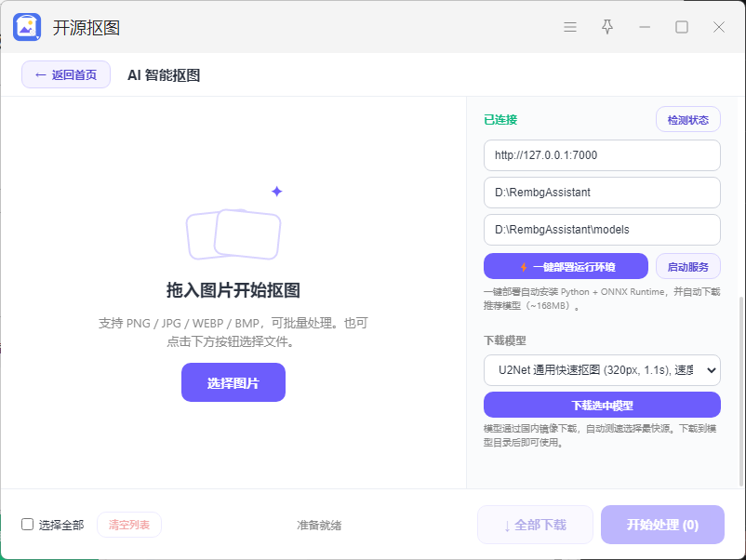The image size is (746, 560).
Task: Click the server URL input field
Action: point(602,155)
